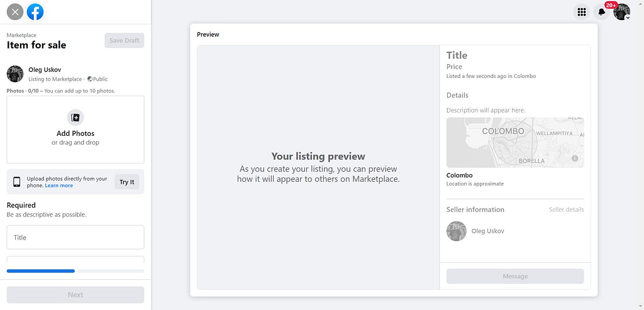This screenshot has width=644, height=310.
Task: Click the Try It button
Action: coord(127,182)
